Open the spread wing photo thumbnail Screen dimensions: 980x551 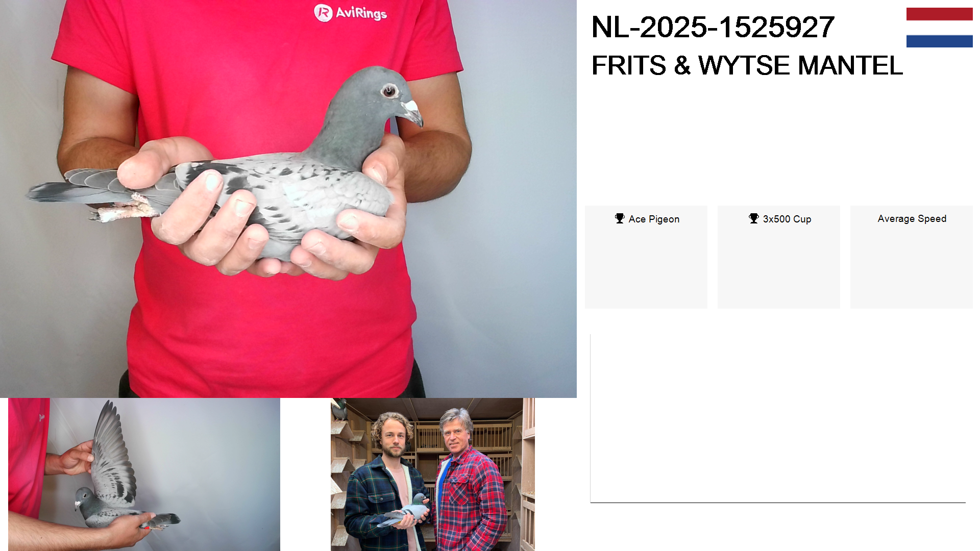coord(144,474)
